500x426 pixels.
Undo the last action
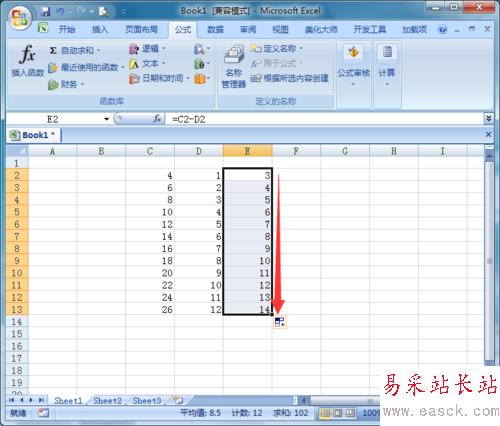tap(60, 12)
